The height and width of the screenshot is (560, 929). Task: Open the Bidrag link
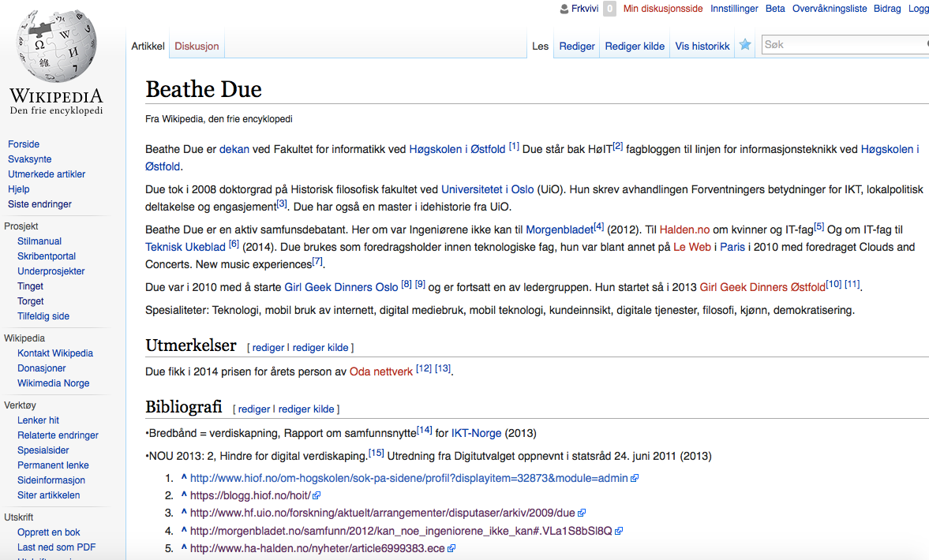click(x=887, y=9)
